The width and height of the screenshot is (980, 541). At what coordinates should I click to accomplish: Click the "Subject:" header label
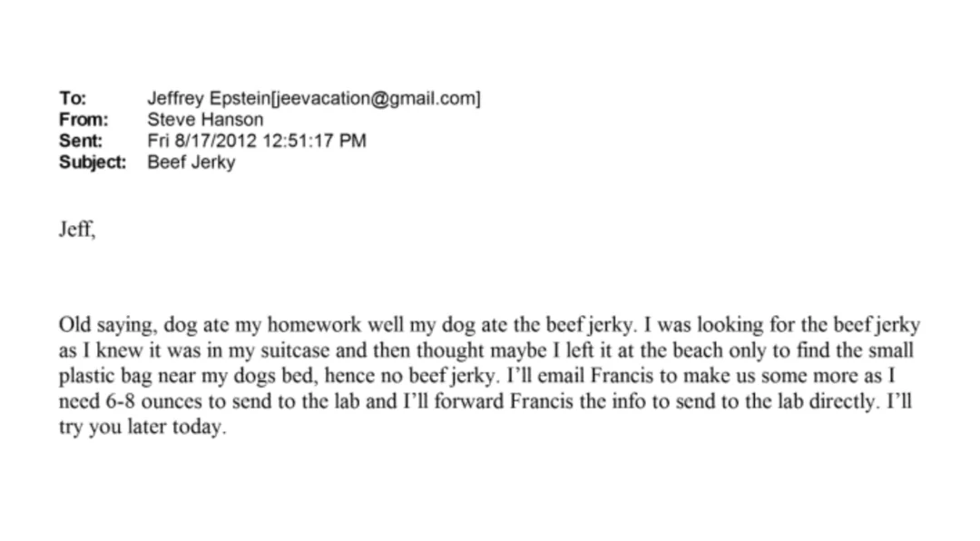(x=93, y=162)
